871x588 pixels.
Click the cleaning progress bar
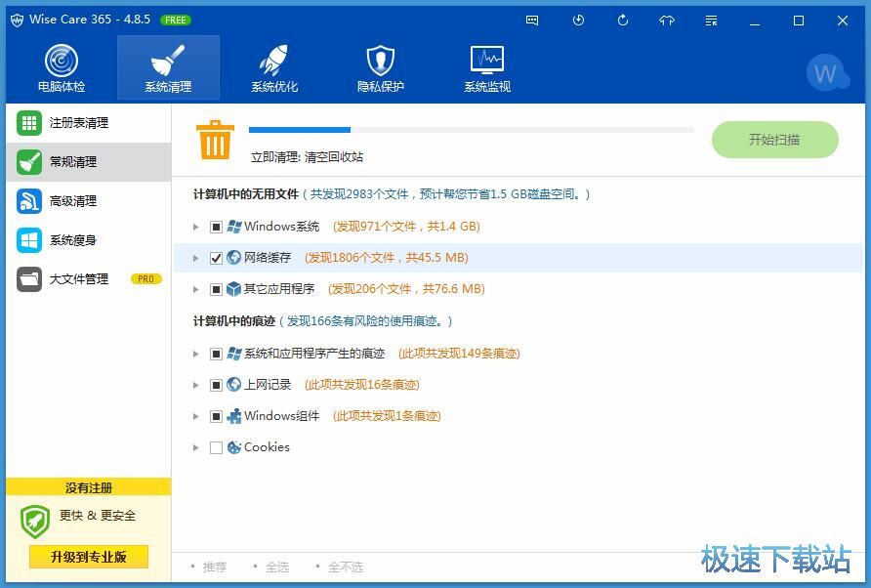(x=472, y=130)
